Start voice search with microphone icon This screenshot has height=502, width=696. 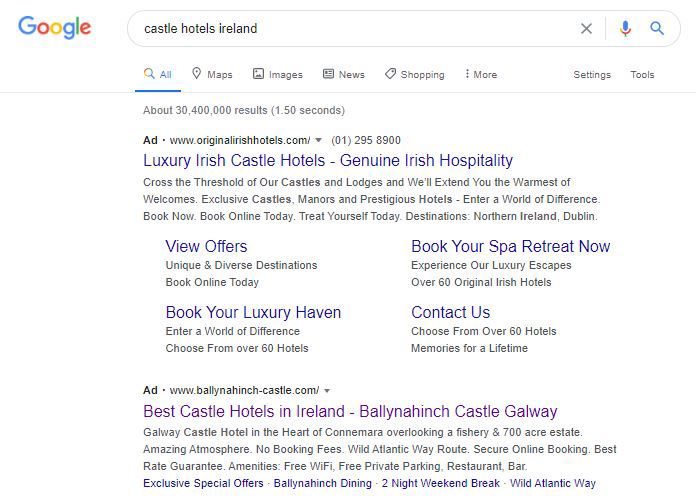(625, 29)
